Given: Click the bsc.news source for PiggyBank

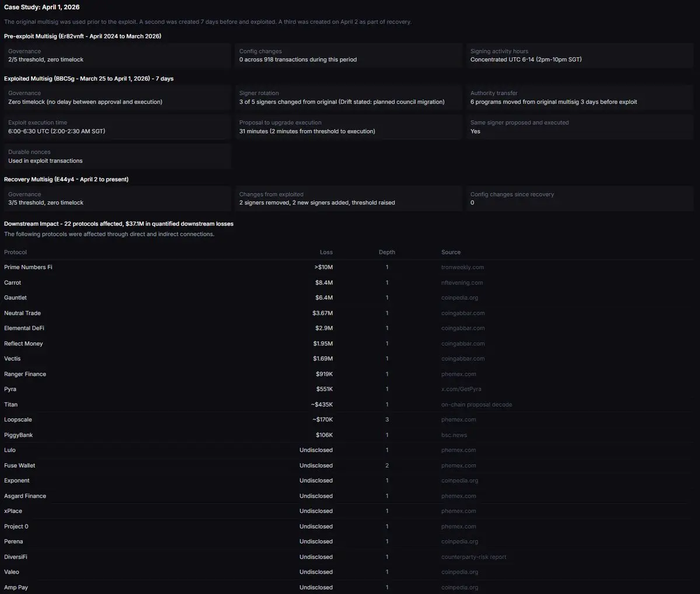Looking at the screenshot, I should (x=454, y=435).
